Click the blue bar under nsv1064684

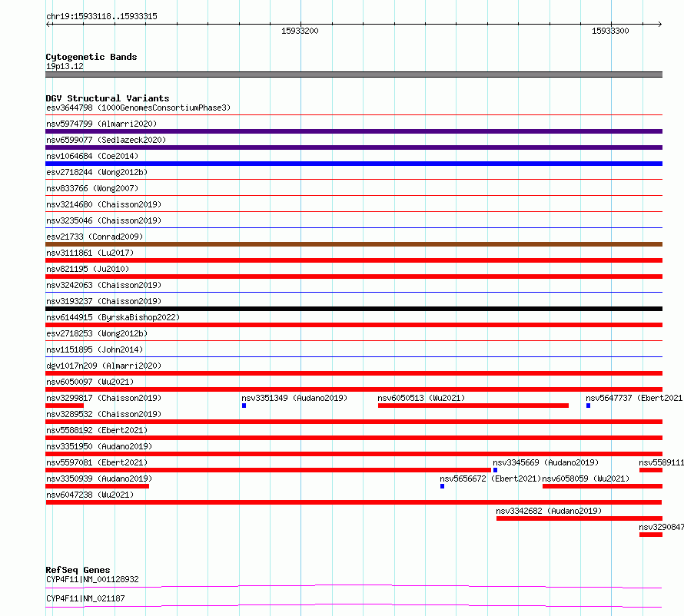(x=354, y=164)
